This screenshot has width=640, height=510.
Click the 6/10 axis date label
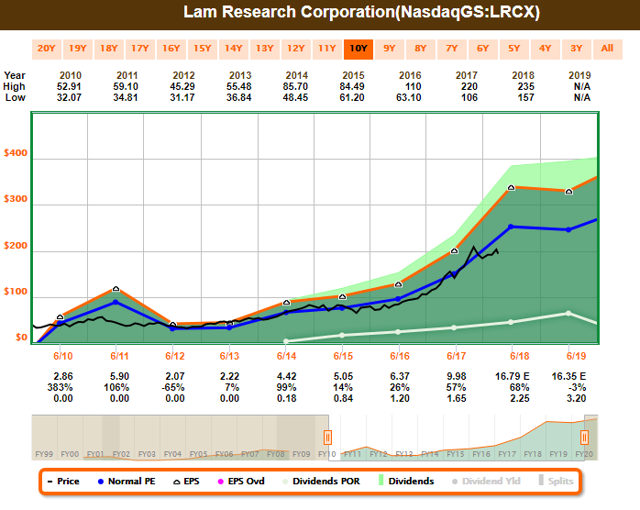click(63, 356)
